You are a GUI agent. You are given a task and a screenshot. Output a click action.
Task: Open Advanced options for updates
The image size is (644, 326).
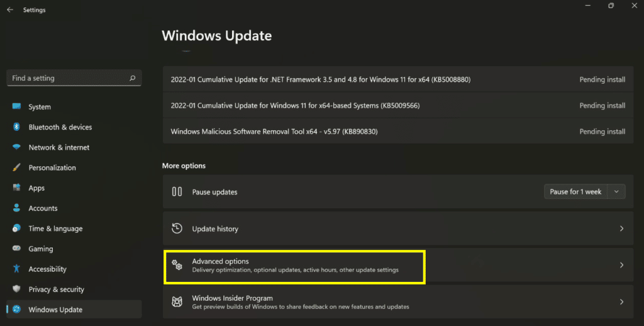click(x=294, y=266)
